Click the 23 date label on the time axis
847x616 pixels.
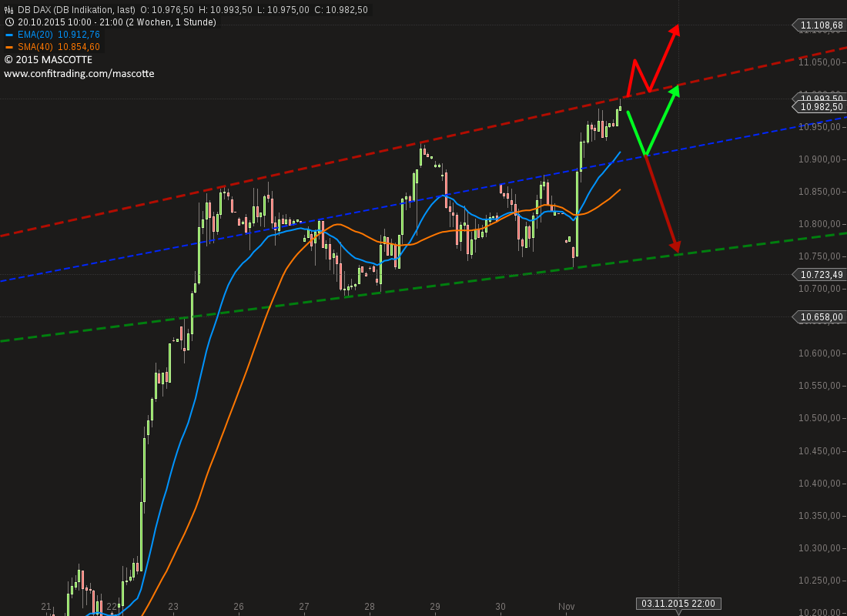pos(173,606)
